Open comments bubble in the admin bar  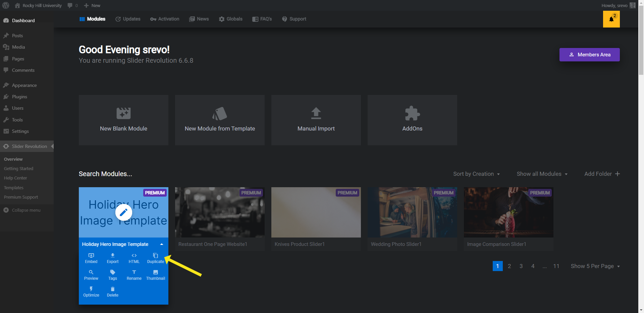[72, 5]
